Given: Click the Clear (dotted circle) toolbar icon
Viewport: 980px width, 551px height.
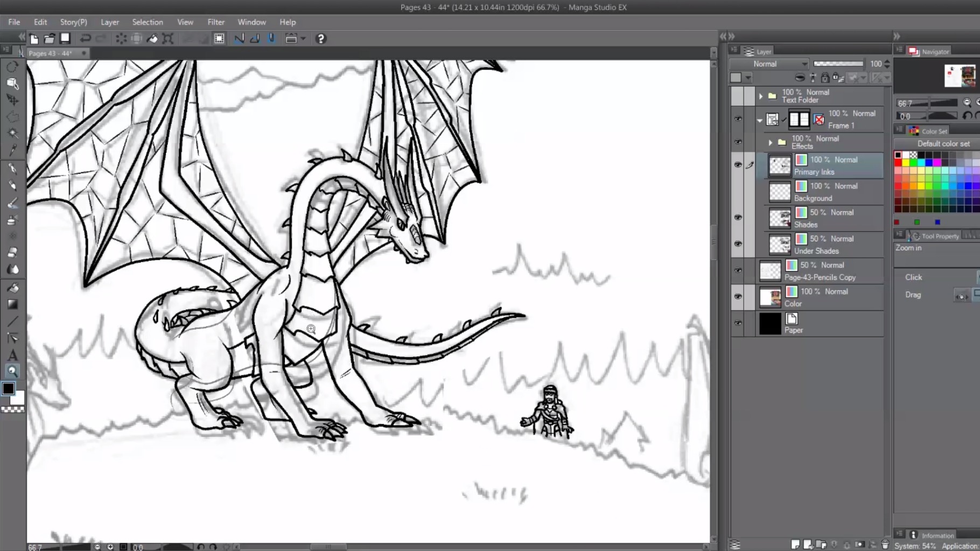Looking at the screenshot, I should 121,39.
